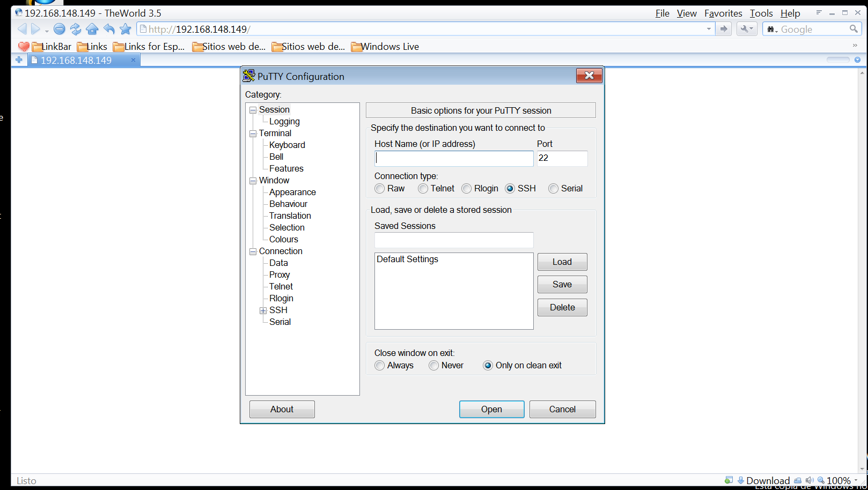Go back with the browser Back arrow
868x490 pixels.
pyautogui.click(x=22, y=29)
